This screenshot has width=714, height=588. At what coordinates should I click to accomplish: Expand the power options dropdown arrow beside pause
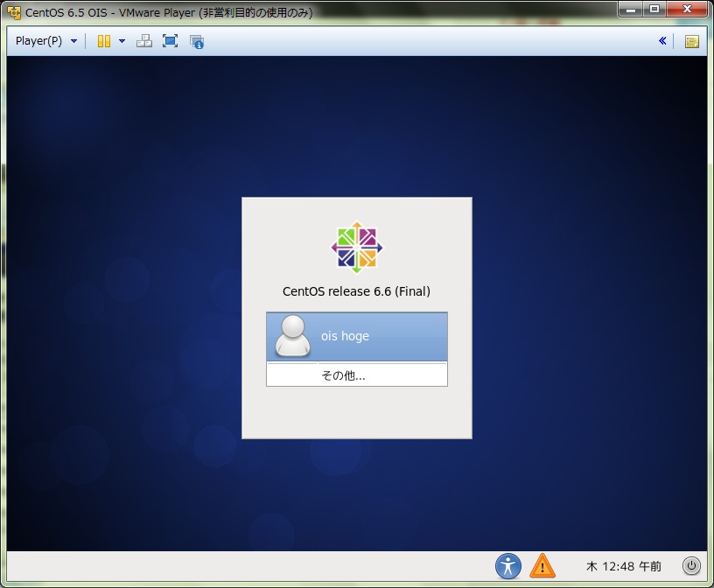tap(122, 41)
